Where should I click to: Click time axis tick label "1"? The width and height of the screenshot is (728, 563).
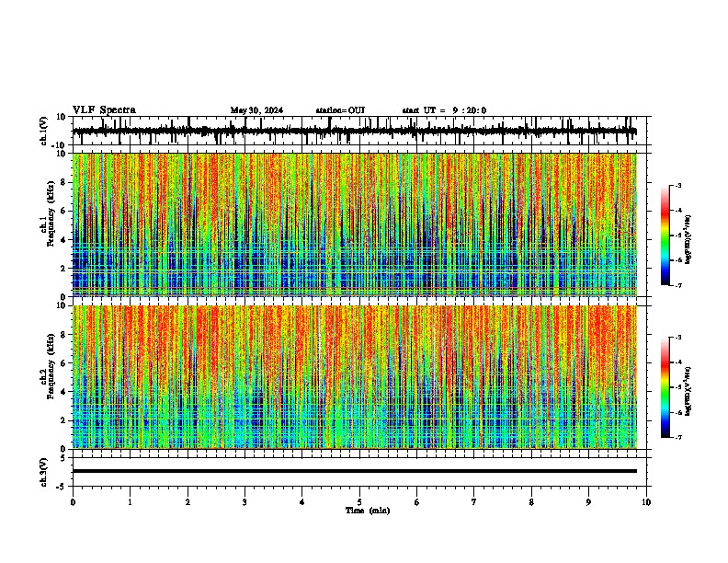point(130,502)
